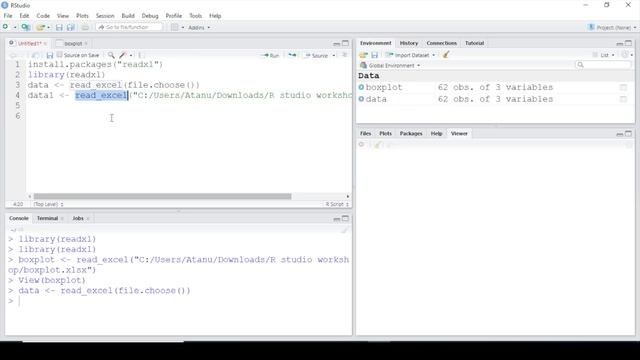Viewport: 640px width, 360px height.
Task: Click the Environment search field
Action: pyautogui.click(x=603, y=65)
